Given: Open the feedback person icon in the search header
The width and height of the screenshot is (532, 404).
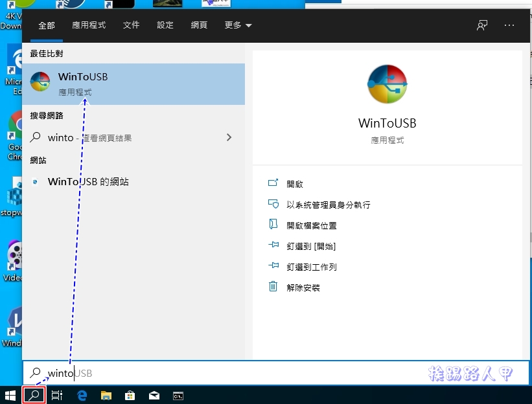Looking at the screenshot, I should [x=482, y=25].
